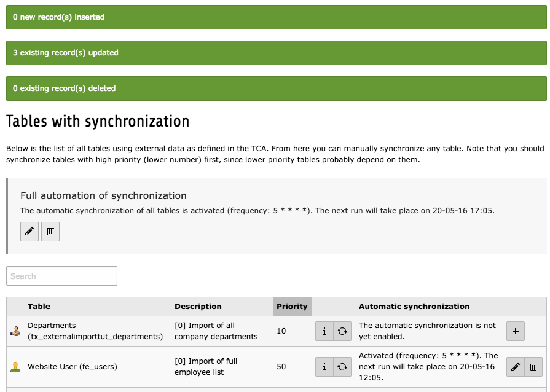Screen dimensions: 550x392
Task: Open details for the Departments table
Action: pos(324,331)
